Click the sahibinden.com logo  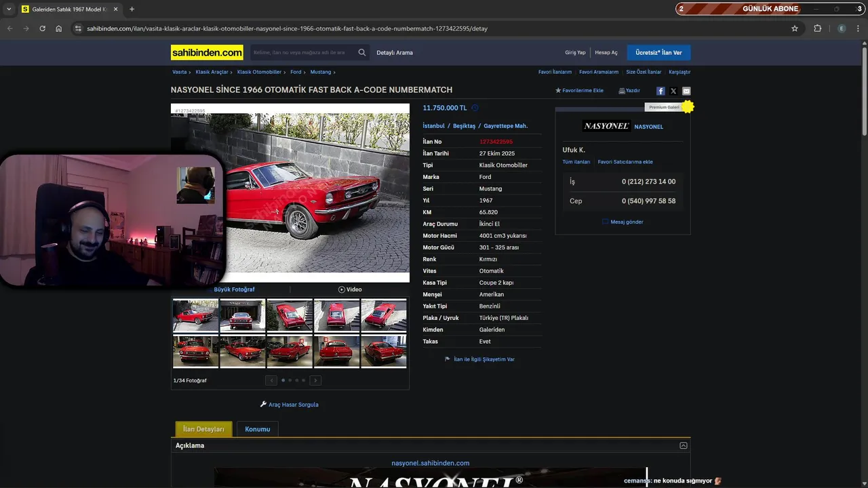click(x=207, y=52)
